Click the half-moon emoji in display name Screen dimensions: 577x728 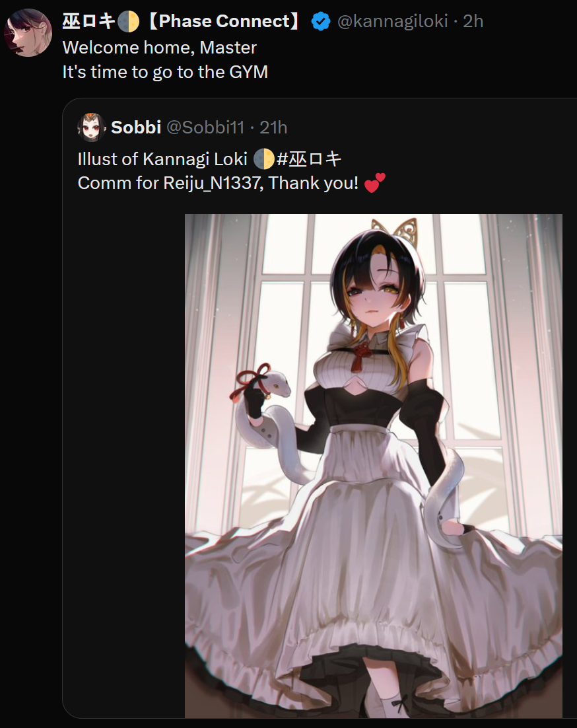pyautogui.click(x=128, y=22)
